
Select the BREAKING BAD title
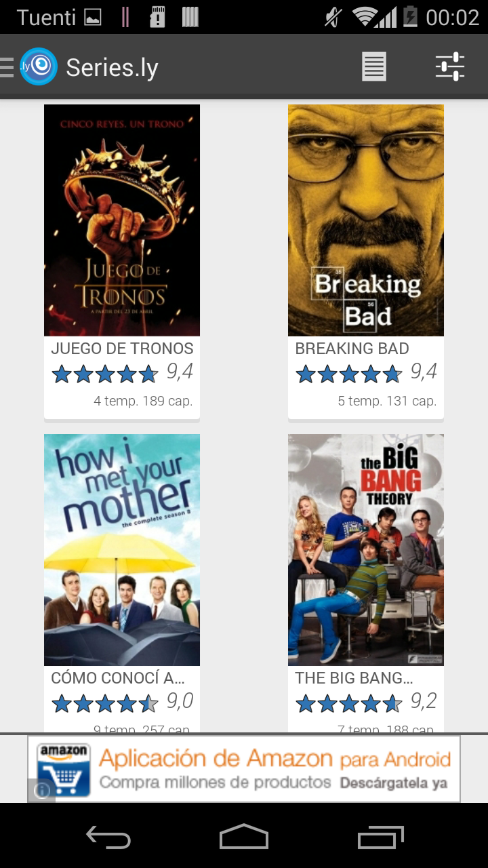[352, 349]
